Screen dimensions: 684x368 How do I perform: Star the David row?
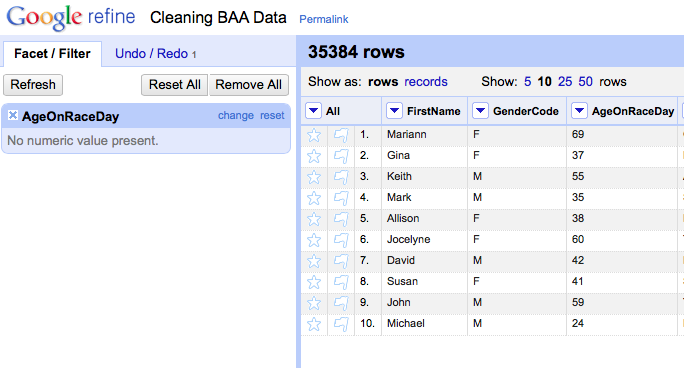(314, 261)
